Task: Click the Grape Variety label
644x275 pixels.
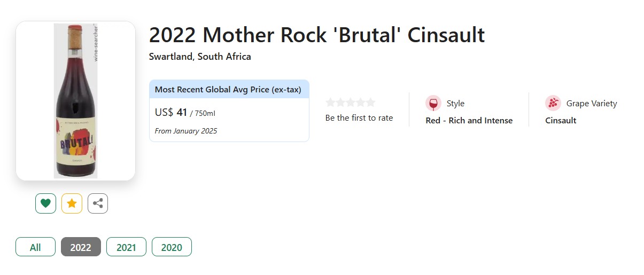Action: [x=591, y=104]
